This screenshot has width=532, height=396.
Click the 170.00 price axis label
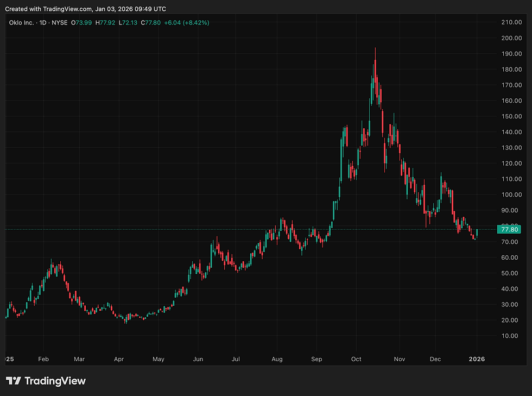click(511, 85)
